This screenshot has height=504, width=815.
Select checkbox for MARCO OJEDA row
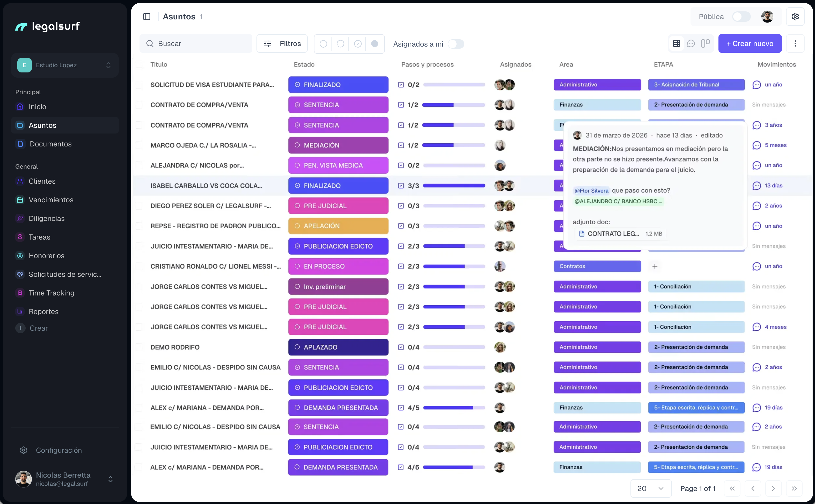tap(139, 145)
